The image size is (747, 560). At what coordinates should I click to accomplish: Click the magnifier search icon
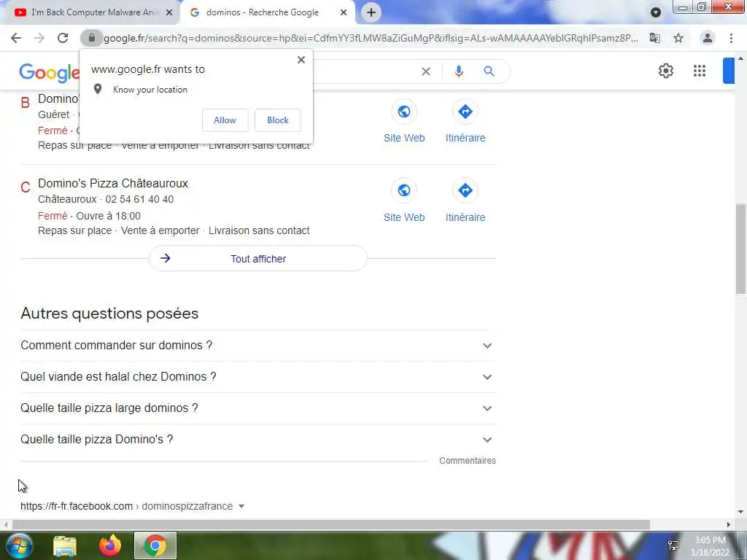pos(489,71)
